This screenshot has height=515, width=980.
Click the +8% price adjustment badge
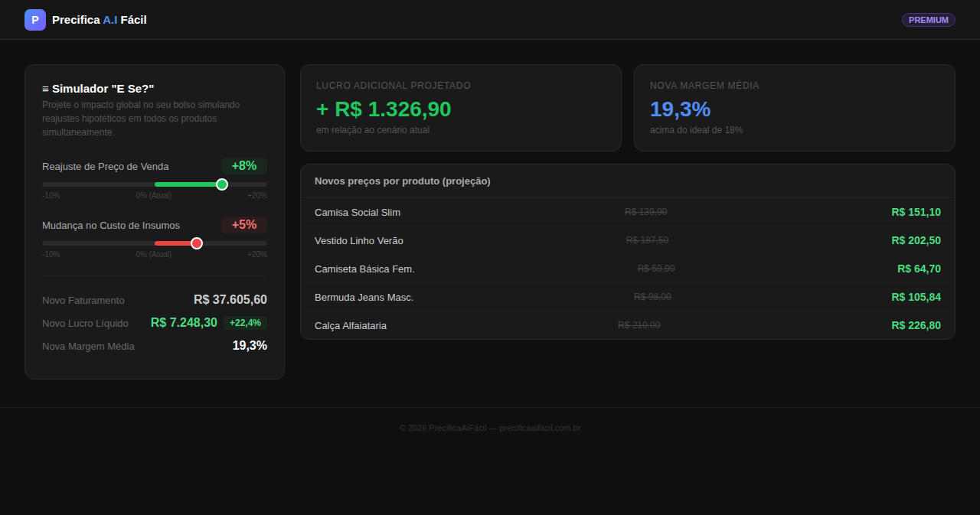tap(244, 166)
